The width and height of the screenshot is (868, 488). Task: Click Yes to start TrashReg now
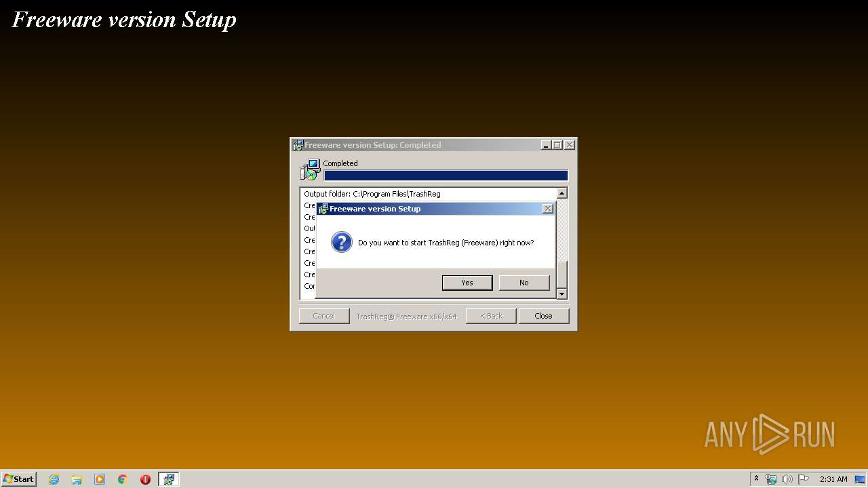pos(467,283)
